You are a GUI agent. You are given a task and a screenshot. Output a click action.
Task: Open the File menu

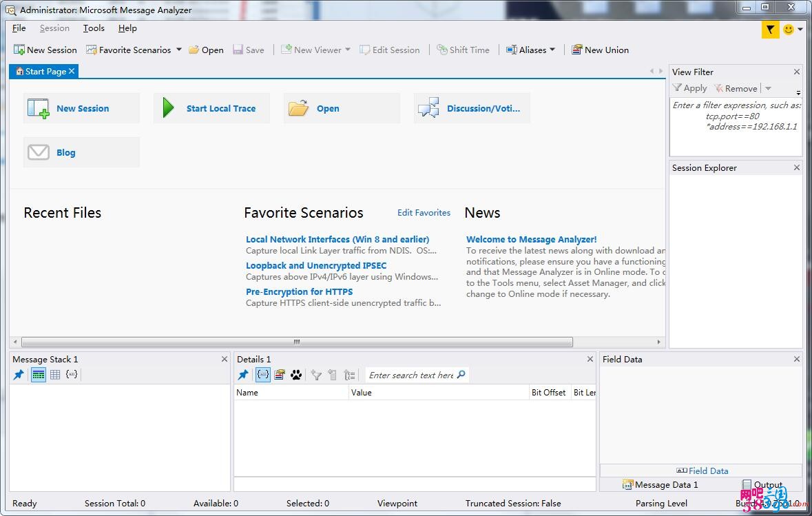point(19,28)
